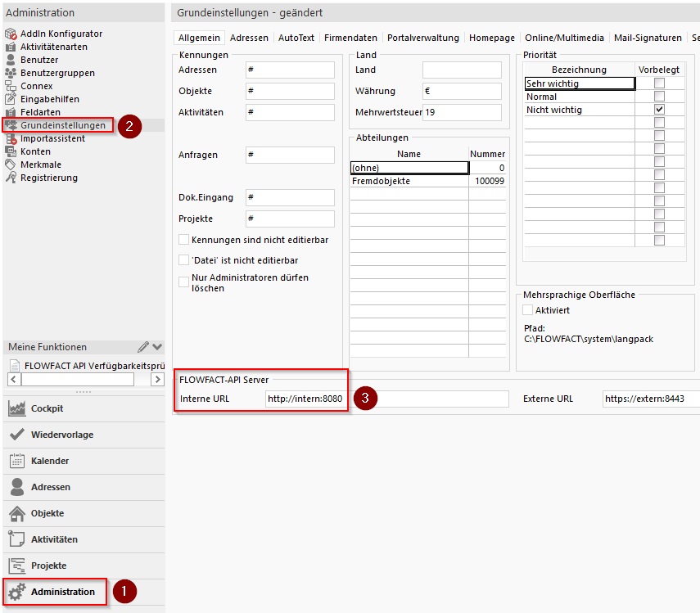Open the Merkmale tag icon

pos(11,165)
